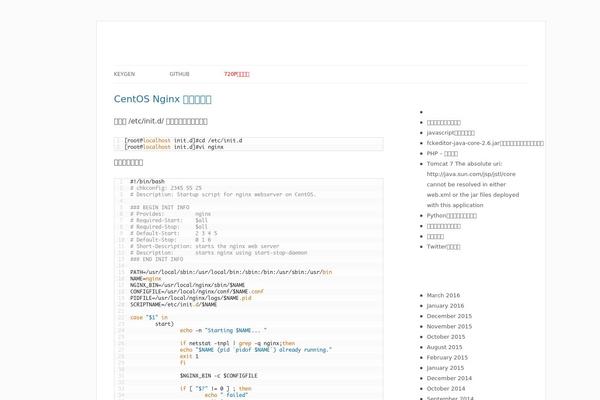Open the GITHUB menu item
This screenshot has height=400, width=600.
179,74
